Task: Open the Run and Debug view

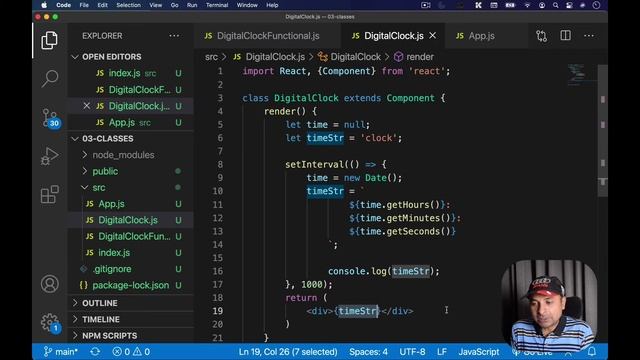Action: coord(49,156)
